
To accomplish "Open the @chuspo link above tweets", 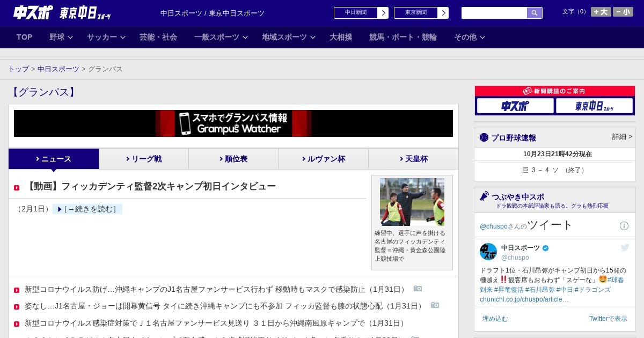I will (493, 226).
